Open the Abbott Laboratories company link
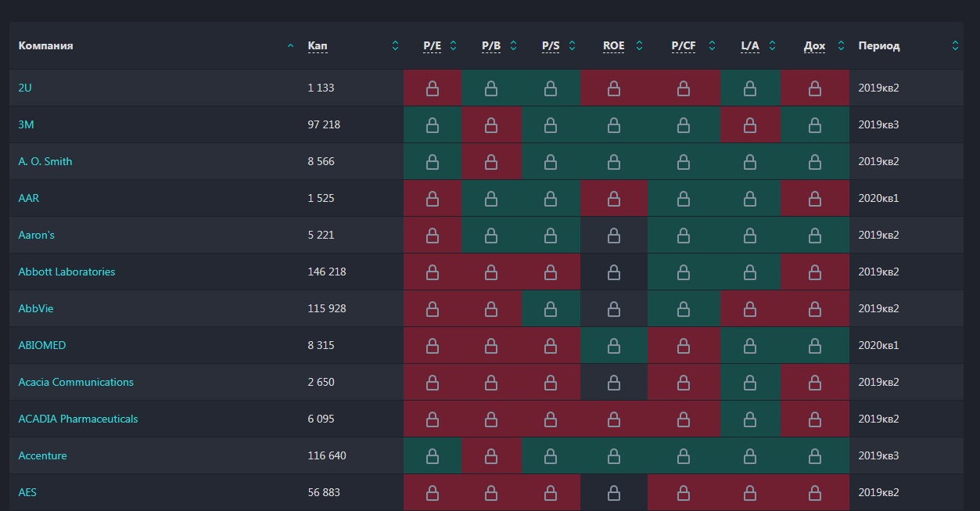 pyautogui.click(x=66, y=272)
